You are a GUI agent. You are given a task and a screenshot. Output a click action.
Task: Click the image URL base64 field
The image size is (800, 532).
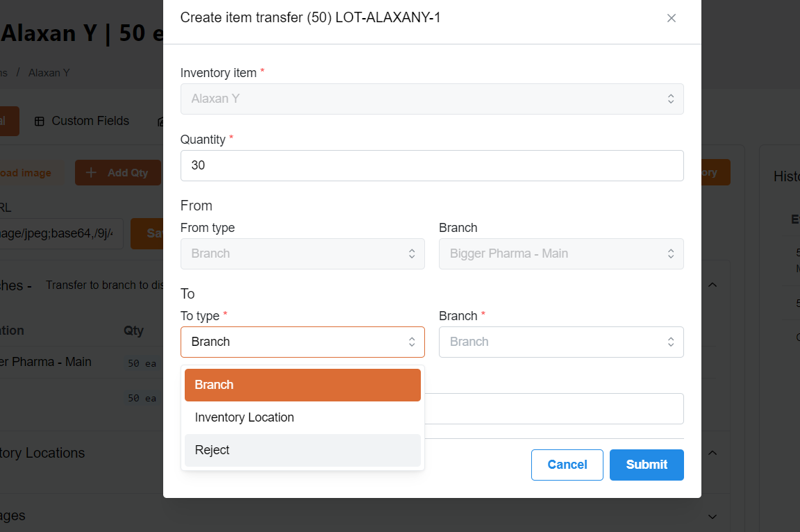(60, 233)
